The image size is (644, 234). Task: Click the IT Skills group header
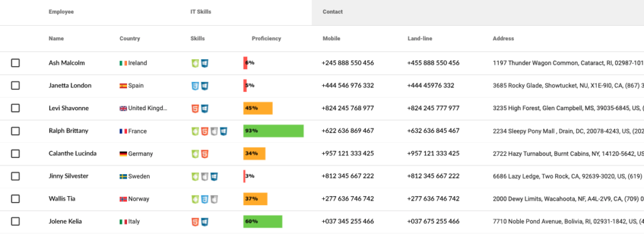[x=201, y=12]
